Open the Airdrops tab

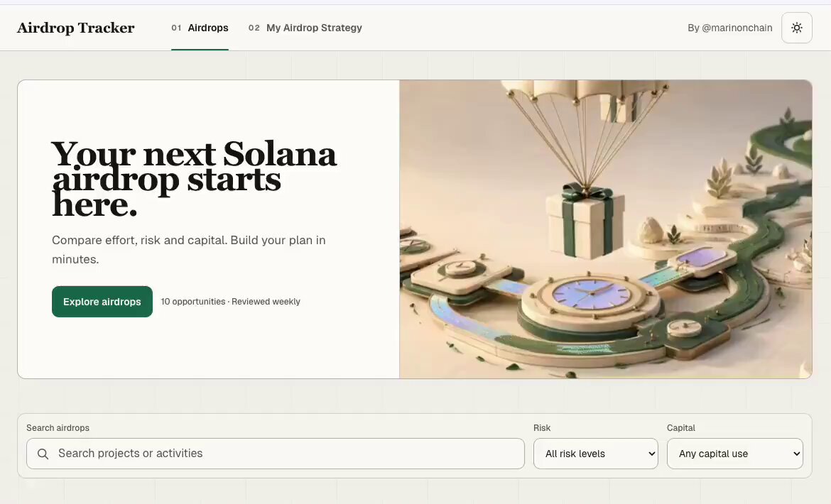coord(200,28)
